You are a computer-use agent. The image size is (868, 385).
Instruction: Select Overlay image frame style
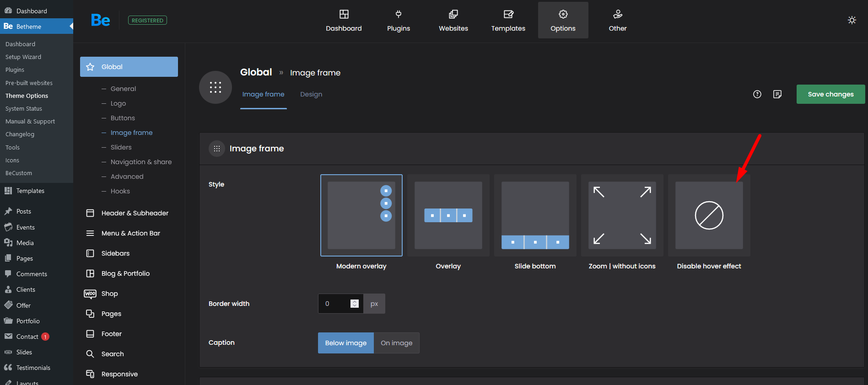tap(448, 215)
